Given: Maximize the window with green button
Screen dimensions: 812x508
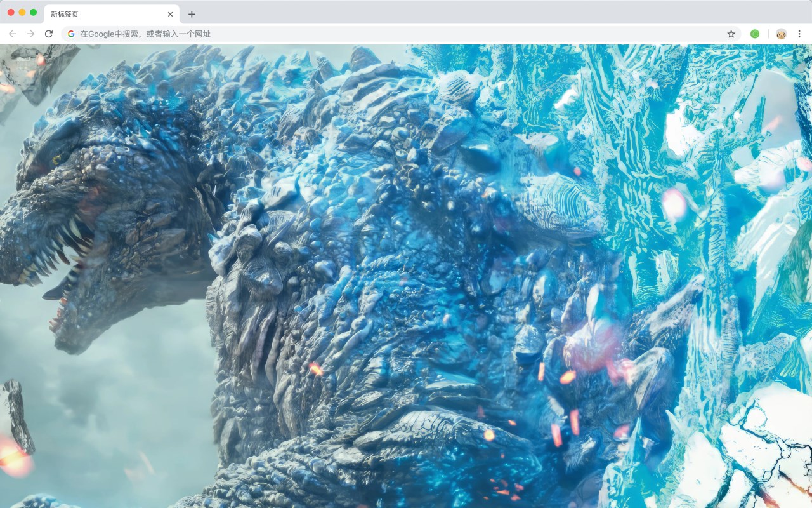Looking at the screenshot, I should [34, 12].
